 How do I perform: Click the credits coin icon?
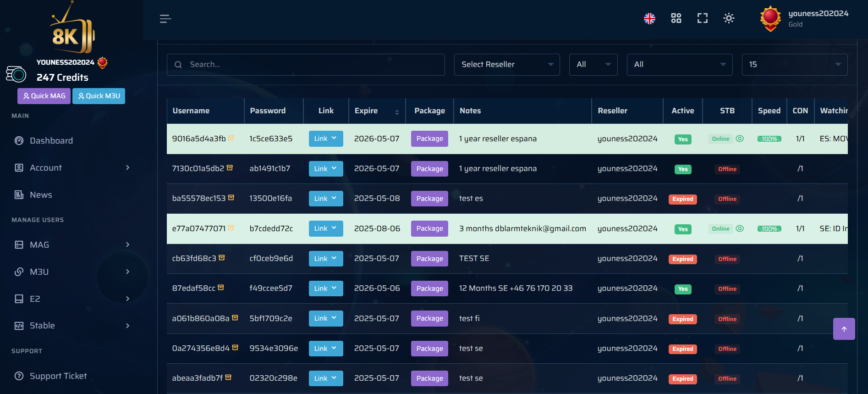pos(16,74)
